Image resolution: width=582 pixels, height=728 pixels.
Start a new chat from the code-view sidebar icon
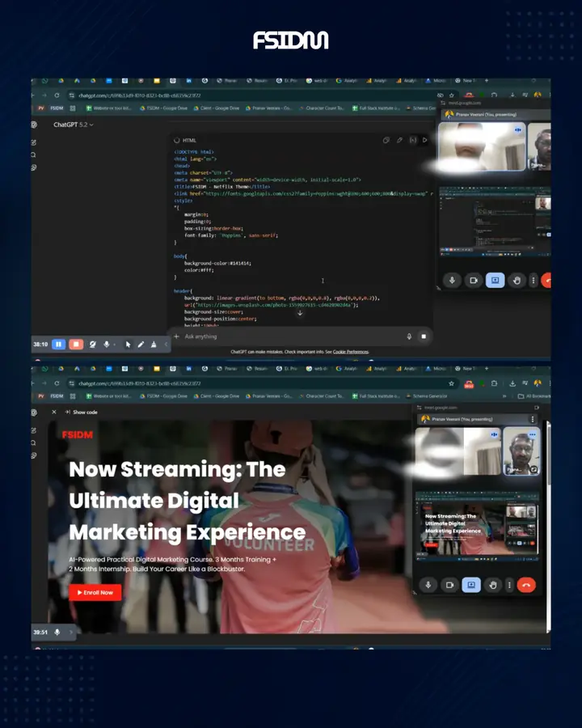pyautogui.click(x=33, y=142)
